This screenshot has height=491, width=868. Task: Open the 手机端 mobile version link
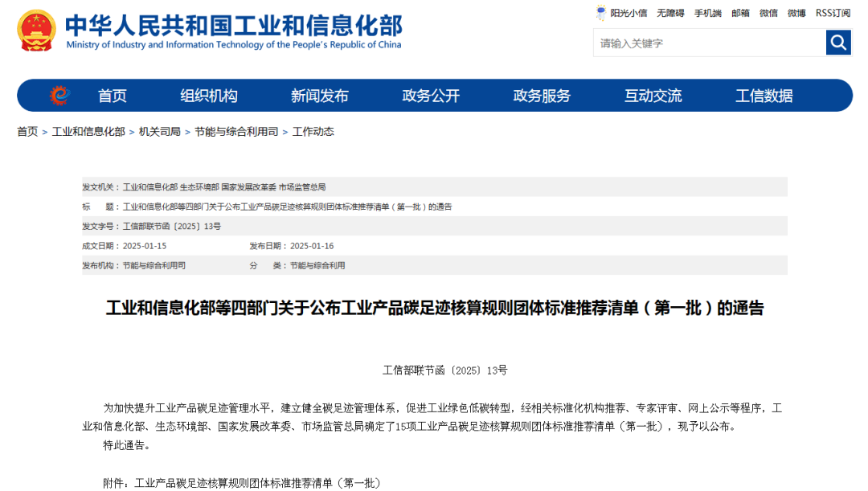click(708, 13)
